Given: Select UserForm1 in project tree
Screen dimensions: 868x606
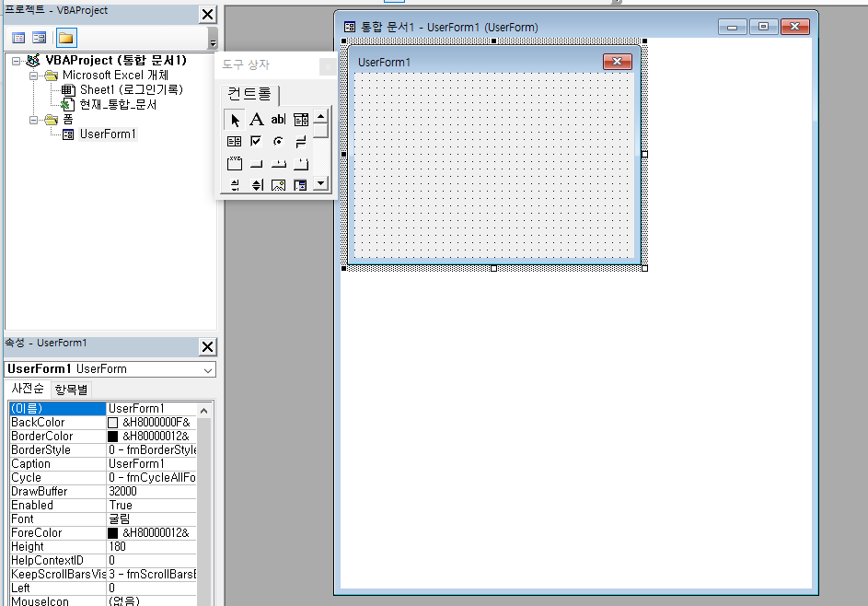Looking at the screenshot, I should 108,134.
